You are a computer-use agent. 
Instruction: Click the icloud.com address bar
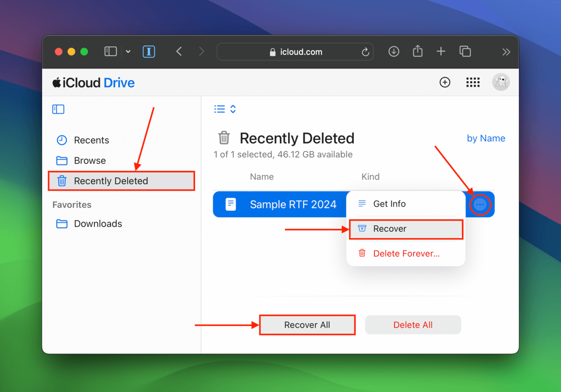(295, 52)
